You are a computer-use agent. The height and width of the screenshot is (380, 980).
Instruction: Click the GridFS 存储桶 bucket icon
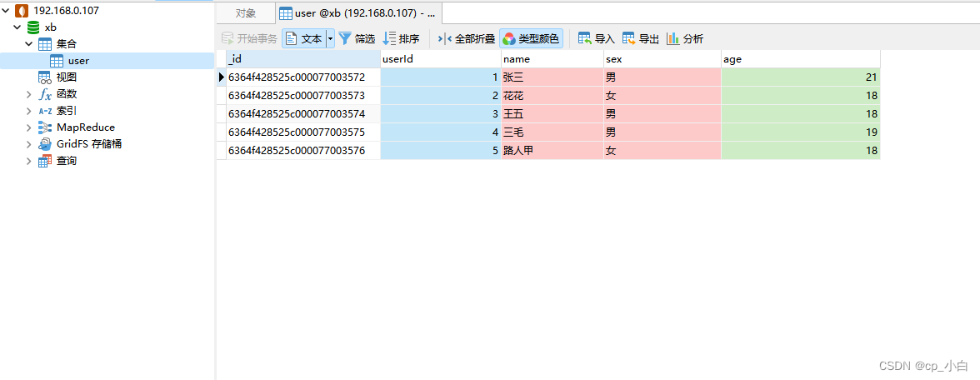pos(45,143)
